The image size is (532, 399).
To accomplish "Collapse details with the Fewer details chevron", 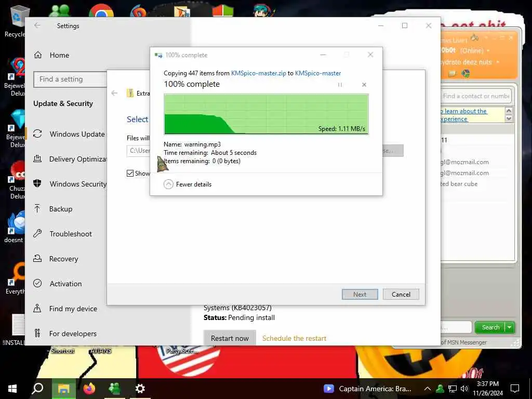I will 168,184.
